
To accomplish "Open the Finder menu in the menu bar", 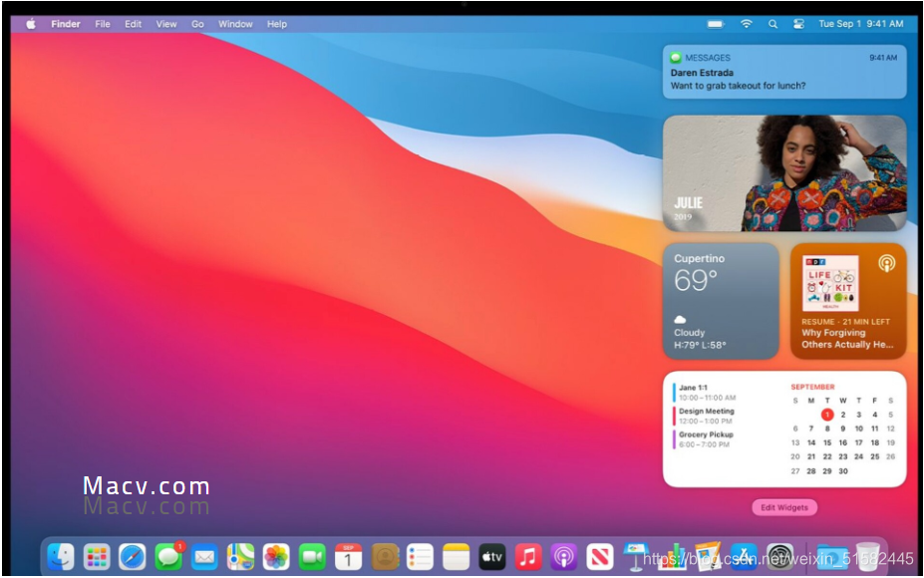I will click(66, 24).
